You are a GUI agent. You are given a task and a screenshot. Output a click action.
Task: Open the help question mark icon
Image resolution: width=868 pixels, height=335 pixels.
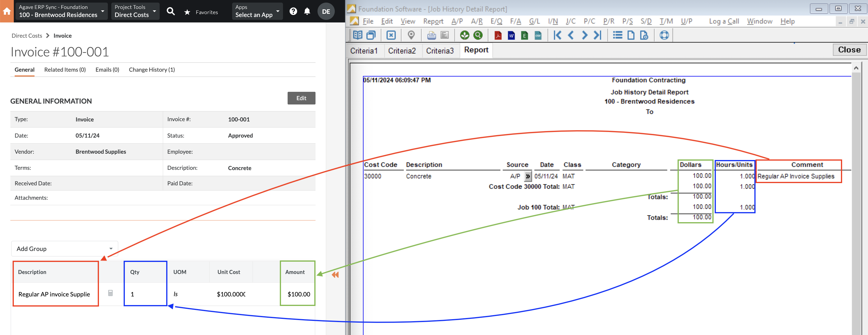pos(293,12)
